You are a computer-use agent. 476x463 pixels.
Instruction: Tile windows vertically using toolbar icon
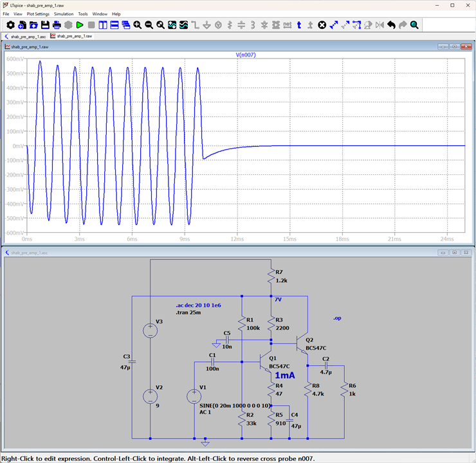point(103,25)
